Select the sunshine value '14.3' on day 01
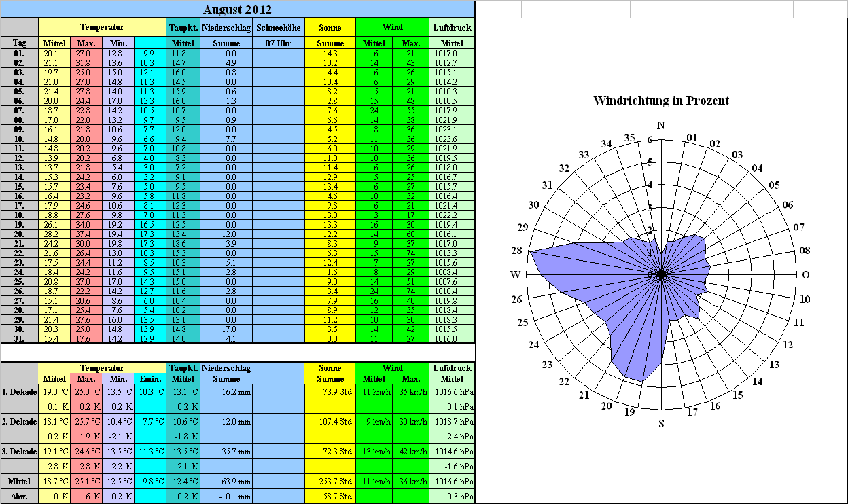The height and width of the screenshot is (504, 848). [x=330, y=53]
